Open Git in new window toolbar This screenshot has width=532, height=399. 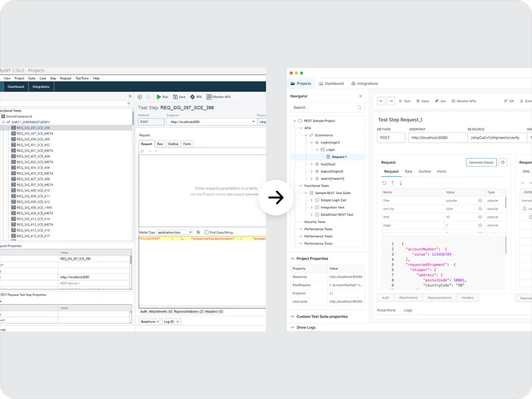tap(509, 101)
